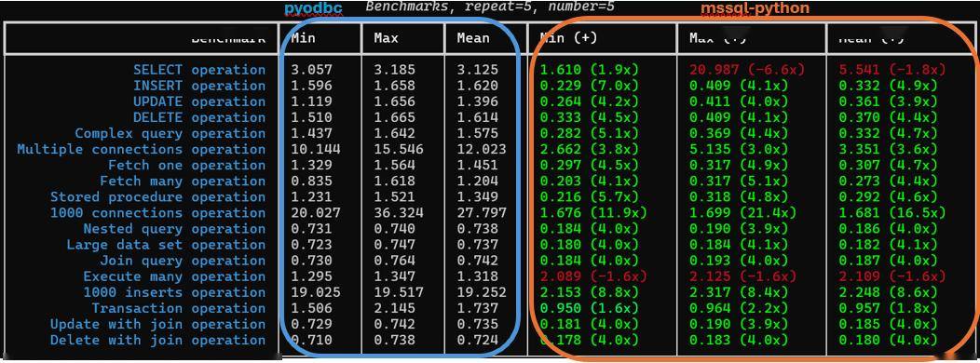Click the 'Fetch one operation' row label
Image resolution: width=980 pixels, height=363 pixels.
tap(187, 165)
